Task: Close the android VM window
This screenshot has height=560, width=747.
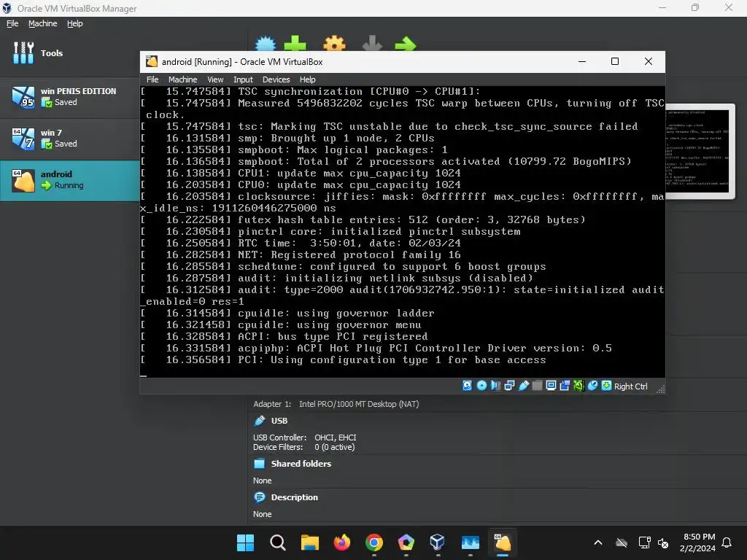Action: click(648, 61)
